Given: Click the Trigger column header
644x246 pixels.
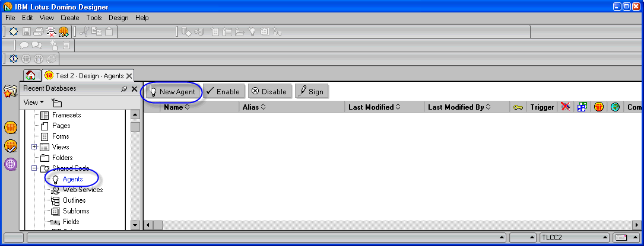Looking at the screenshot, I should pos(542,107).
